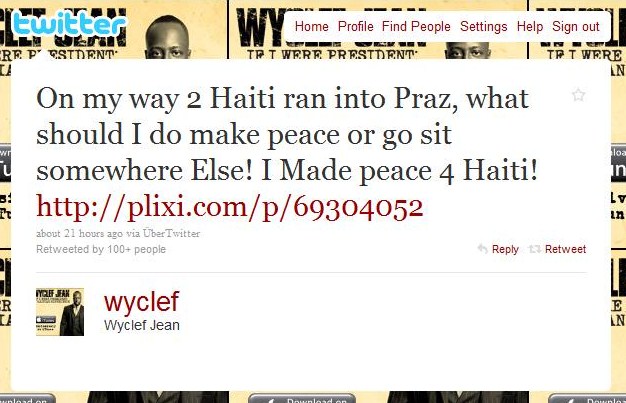
Task: Click the Twitter logo
Action: (x=69, y=24)
